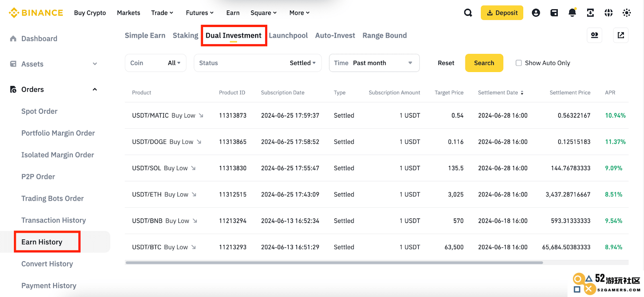Open the Time Past month dropdown
The width and height of the screenshot is (644, 297).
[x=374, y=63]
